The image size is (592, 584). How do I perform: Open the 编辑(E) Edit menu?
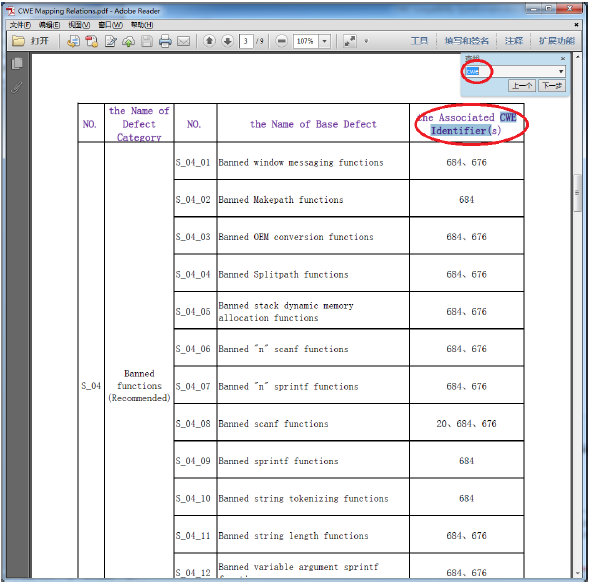pos(49,25)
